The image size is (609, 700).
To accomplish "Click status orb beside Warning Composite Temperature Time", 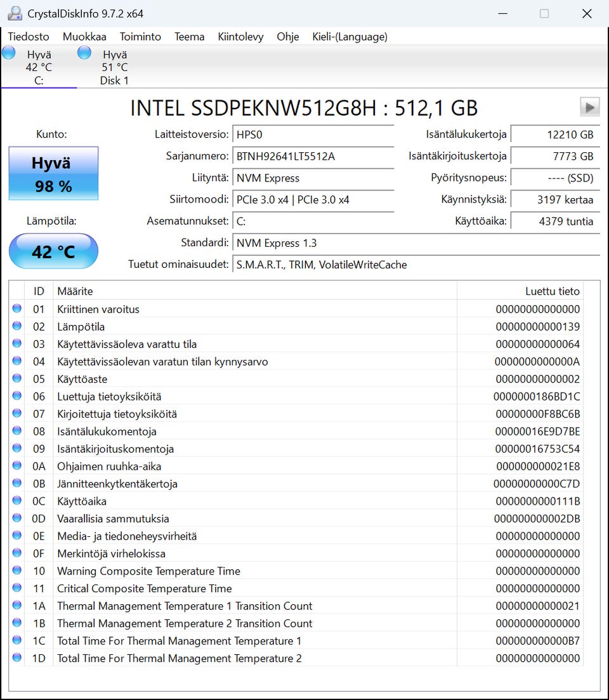I will 16,571.
